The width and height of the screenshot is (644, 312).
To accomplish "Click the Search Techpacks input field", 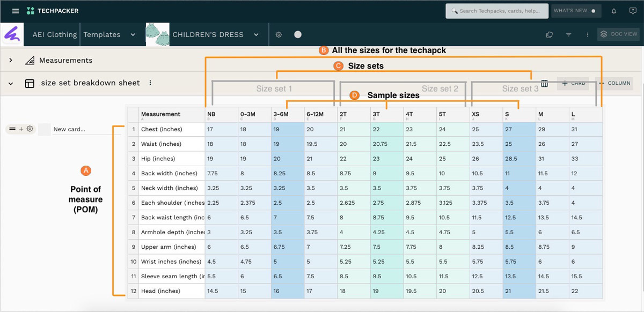I will (499, 11).
